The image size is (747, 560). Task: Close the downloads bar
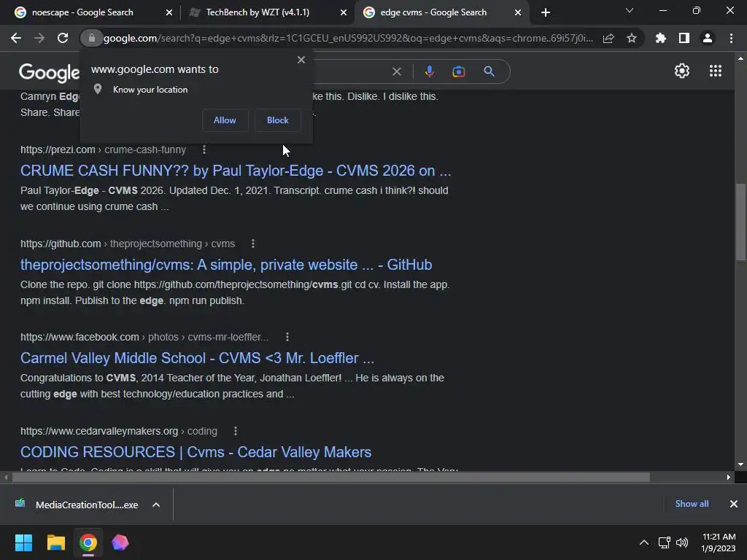pyautogui.click(x=734, y=504)
